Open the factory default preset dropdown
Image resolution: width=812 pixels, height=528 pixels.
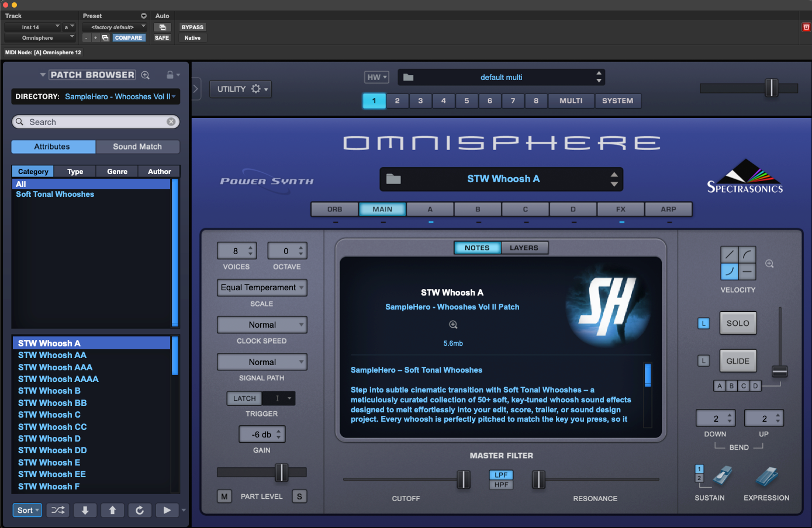pos(115,27)
